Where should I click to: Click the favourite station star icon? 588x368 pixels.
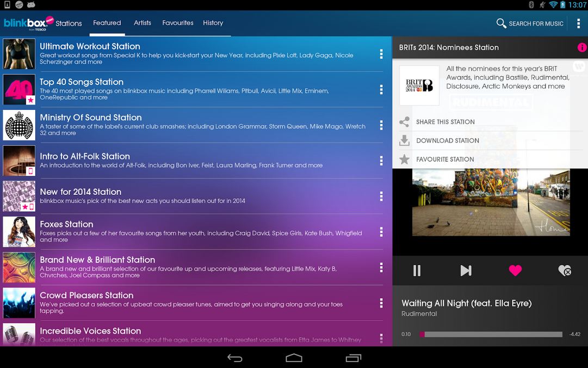[x=404, y=159]
